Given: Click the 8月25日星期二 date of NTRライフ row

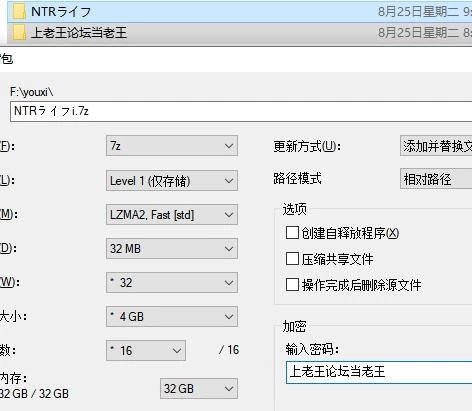Looking at the screenshot, I should pyautogui.click(x=418, y=12).
